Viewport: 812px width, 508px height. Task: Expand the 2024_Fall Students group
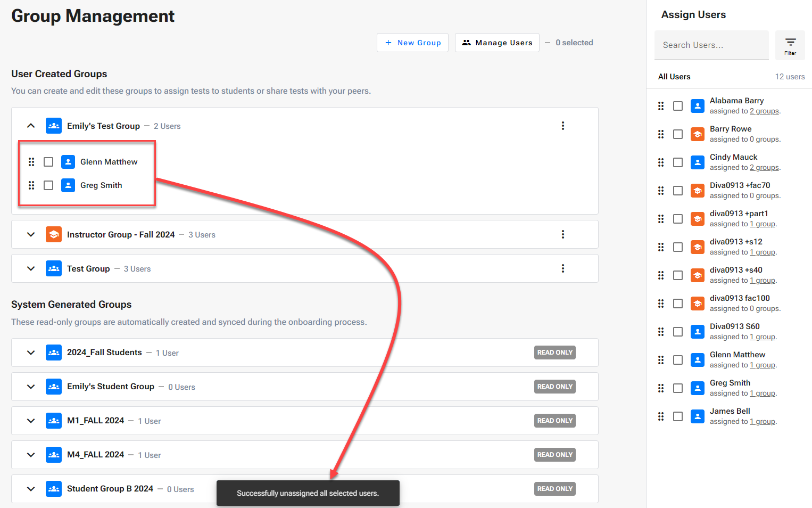[x=31, y=353]
